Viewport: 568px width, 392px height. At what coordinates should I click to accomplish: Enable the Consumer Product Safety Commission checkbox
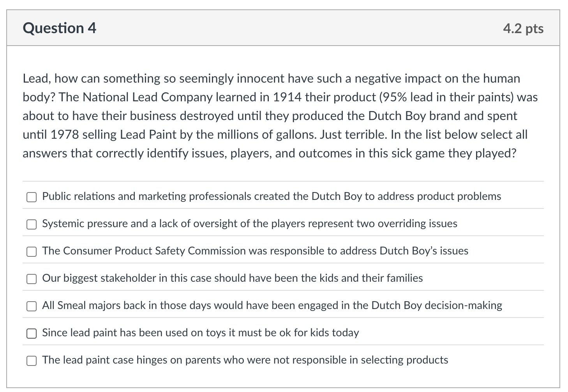(32, 252)
